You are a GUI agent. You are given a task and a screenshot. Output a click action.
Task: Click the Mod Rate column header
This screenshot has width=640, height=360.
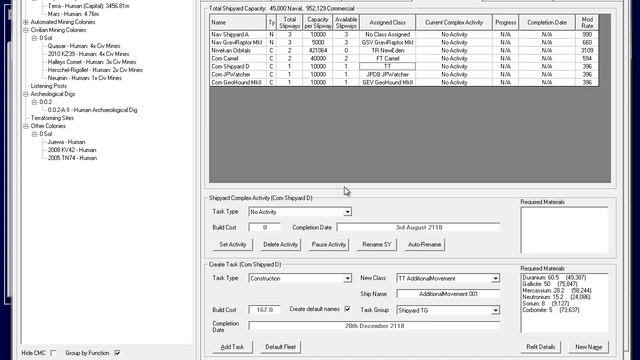point(587,22)
